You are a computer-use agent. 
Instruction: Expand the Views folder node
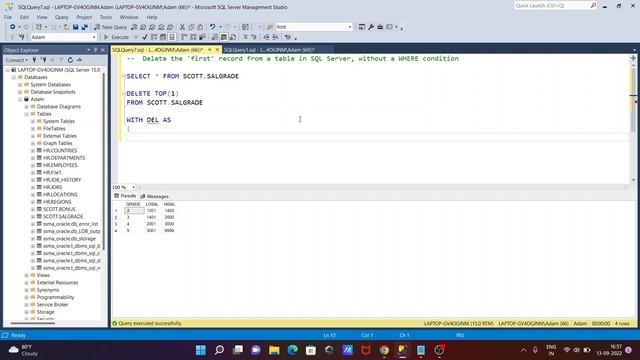coord(27,275)
